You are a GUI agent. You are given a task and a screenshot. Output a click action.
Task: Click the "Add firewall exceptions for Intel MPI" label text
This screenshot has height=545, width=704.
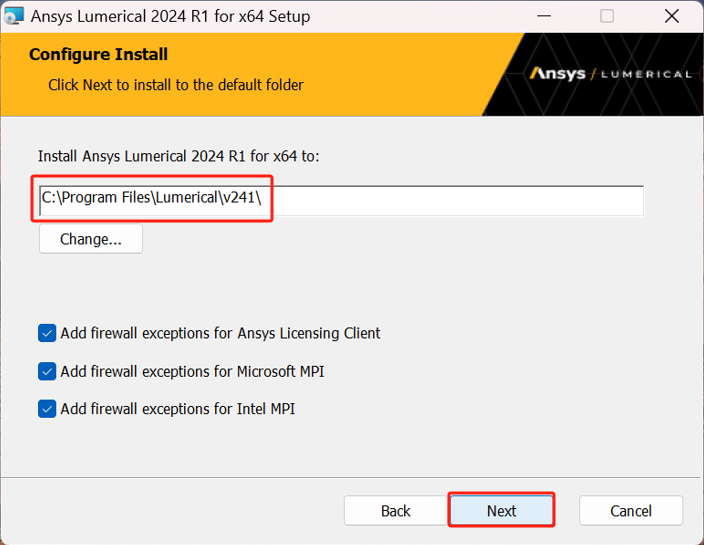tap(177, 408)
